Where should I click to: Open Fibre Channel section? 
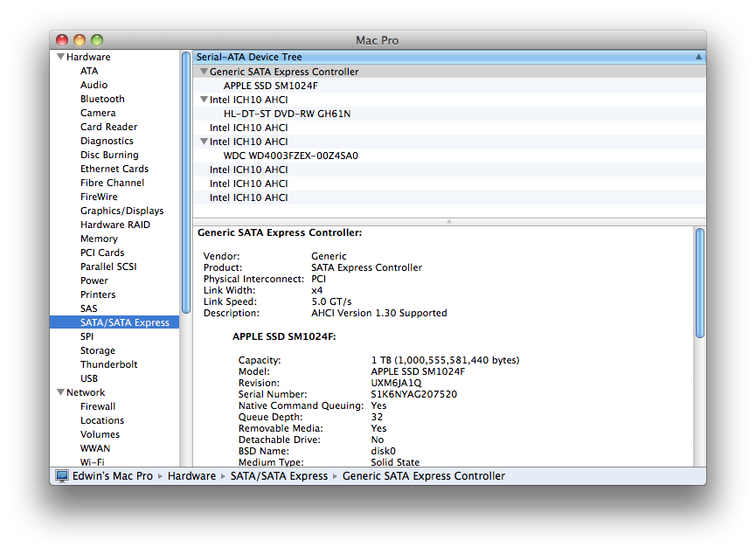(113, 183)
